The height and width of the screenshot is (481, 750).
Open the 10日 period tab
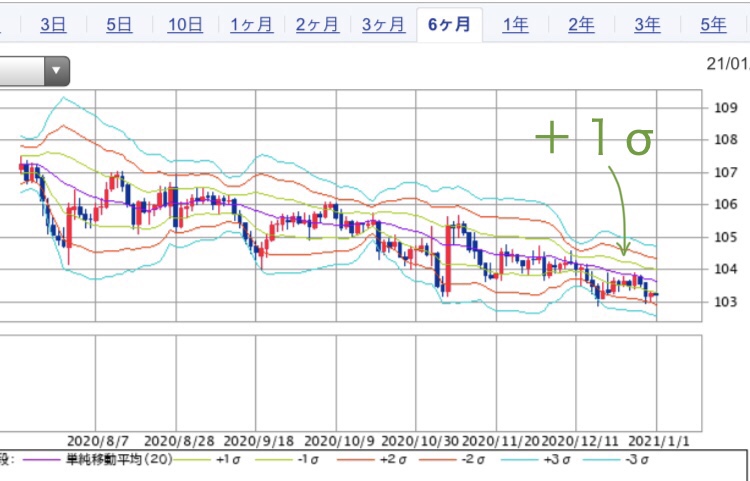(x=185, y=24)
